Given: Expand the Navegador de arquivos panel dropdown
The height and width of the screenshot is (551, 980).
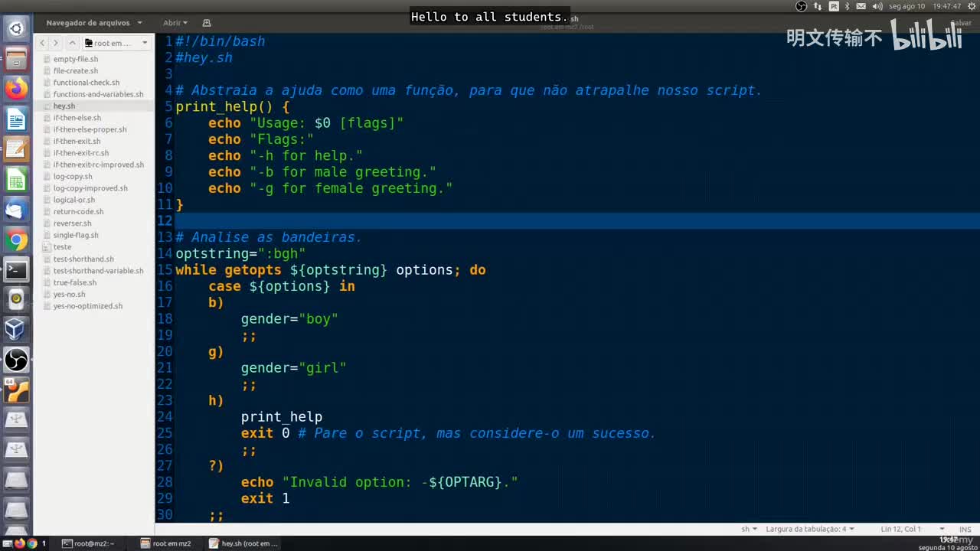Looking at the screenshot, I should 94,23.
